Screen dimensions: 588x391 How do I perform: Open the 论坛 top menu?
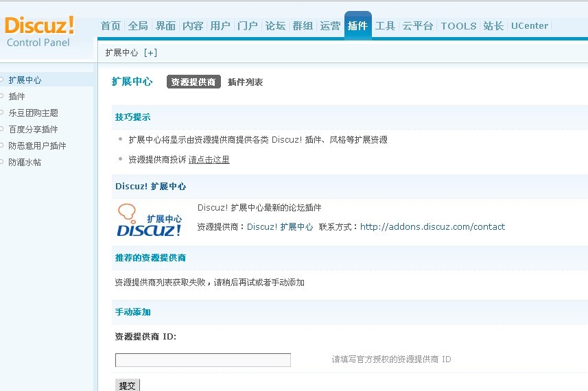275,26
